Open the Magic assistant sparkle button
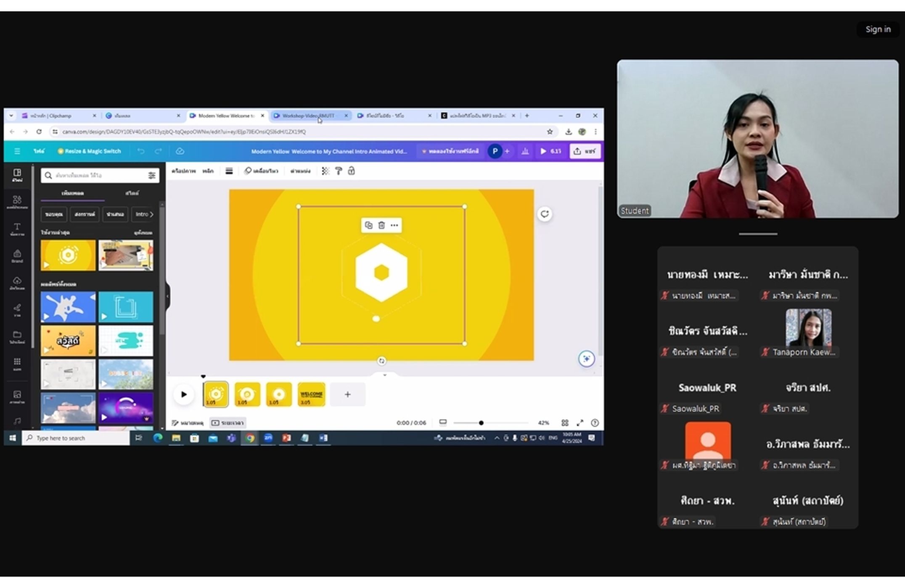905x588 pixels. (586, 359)
